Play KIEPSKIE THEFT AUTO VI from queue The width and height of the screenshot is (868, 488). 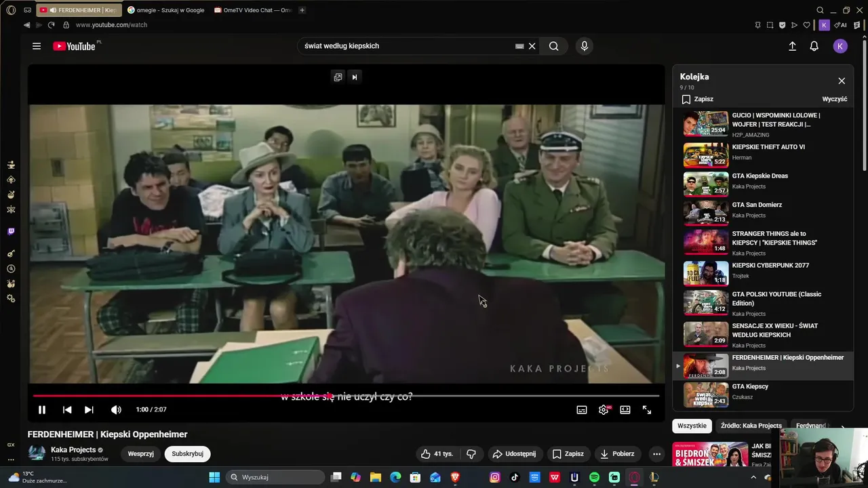tap(764, 154)
